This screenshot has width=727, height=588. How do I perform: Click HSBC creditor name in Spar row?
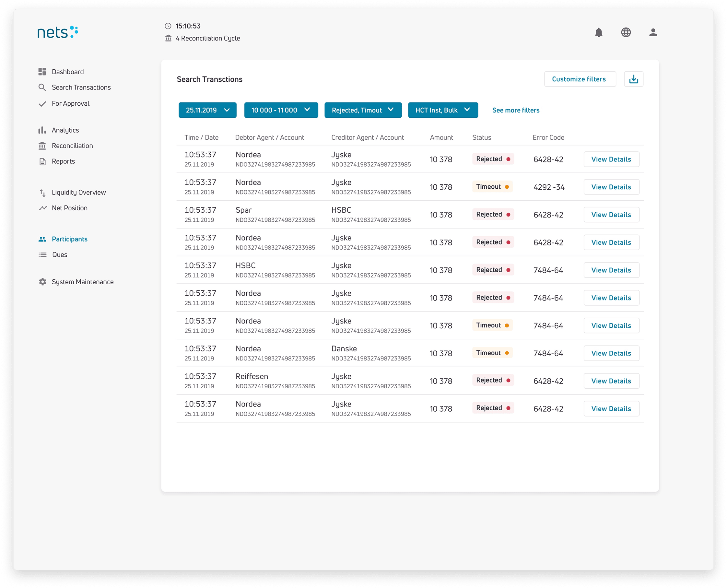(x=341, y=210)
